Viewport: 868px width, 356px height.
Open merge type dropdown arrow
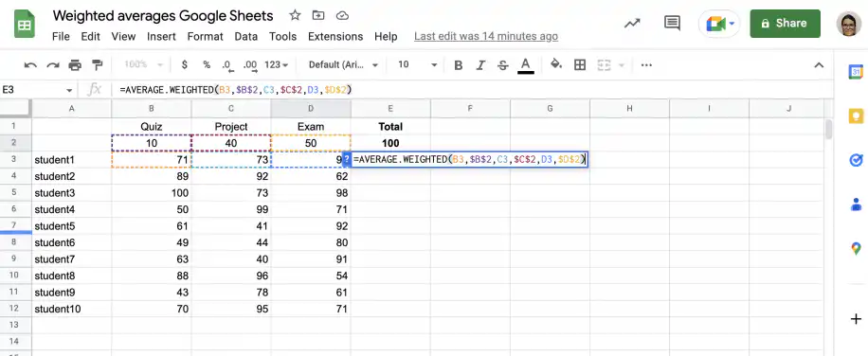(x=621, y=65)
